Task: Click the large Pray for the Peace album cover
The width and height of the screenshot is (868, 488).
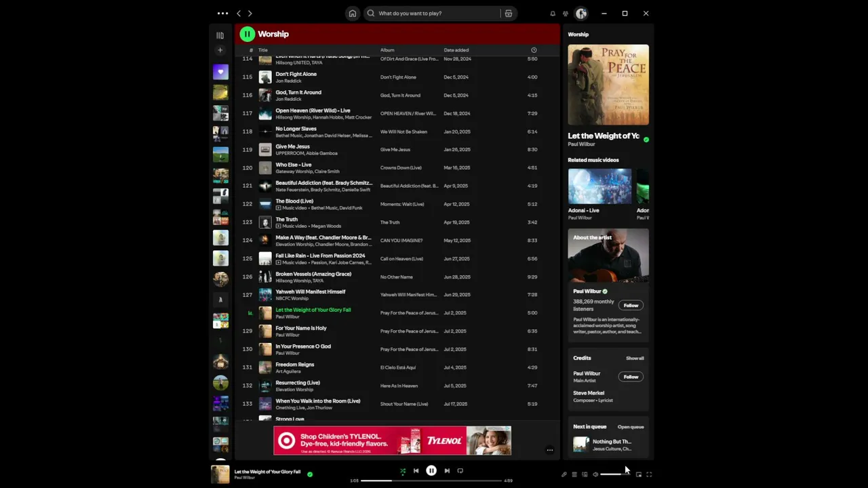Action: tap(608, 85)
